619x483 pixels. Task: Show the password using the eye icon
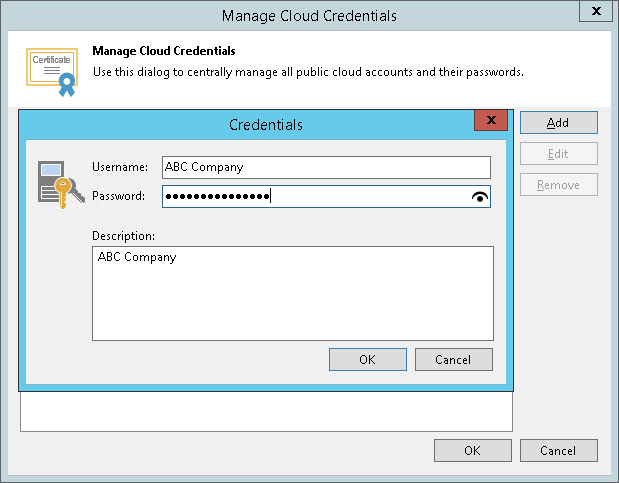pos(480,197)
